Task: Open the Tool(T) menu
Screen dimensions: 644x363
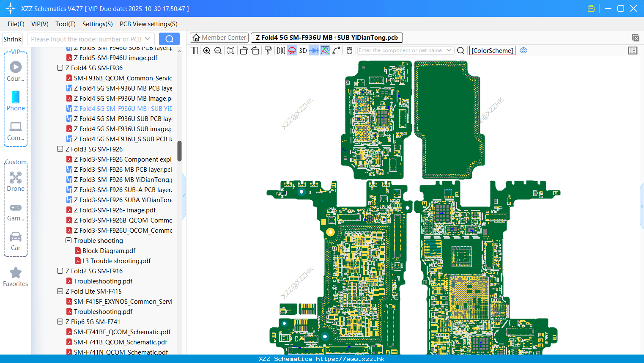Action: pyautogui.click(x=66, y=24)
